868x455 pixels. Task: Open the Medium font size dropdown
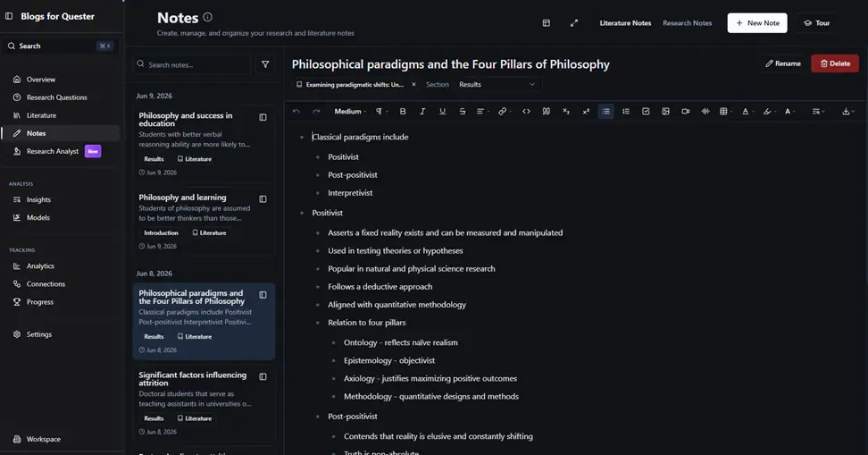coord(350,112)
